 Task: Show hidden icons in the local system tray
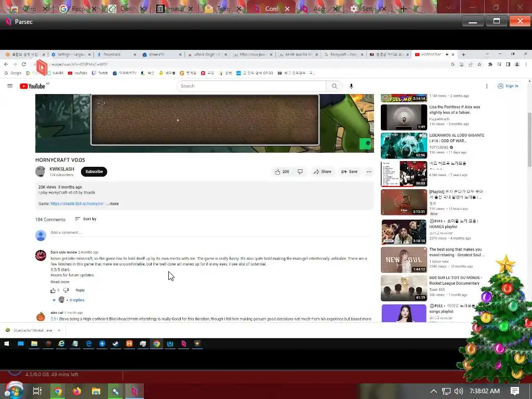tap(434, 391)
